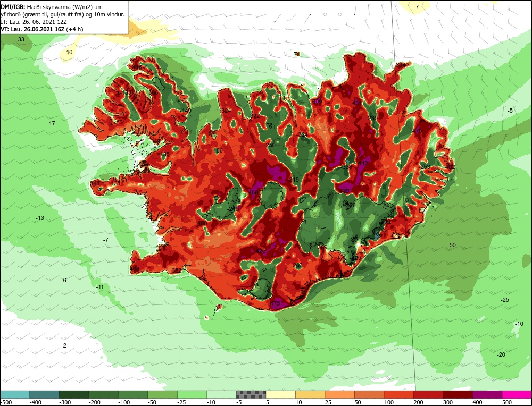Screen dimensions: 532x406
Task: Click the -500 legend label
Action: click(x=6, y=402)
